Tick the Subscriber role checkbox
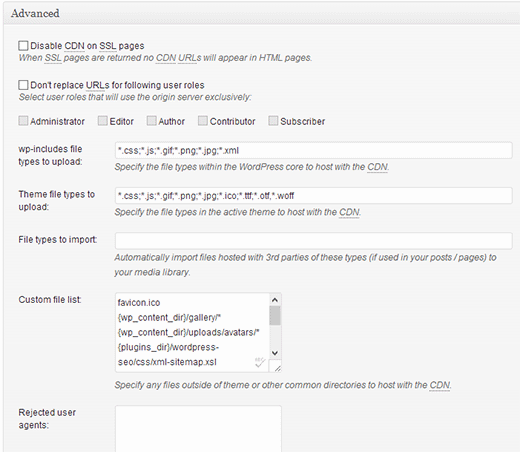520x452 pixels. [273, 121]
